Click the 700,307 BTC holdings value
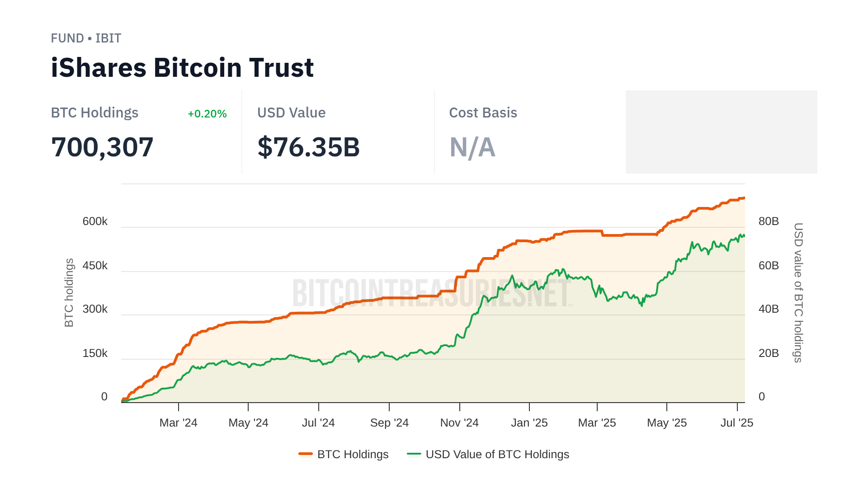The height and width of the screenshot is (488, 868). 102,147
